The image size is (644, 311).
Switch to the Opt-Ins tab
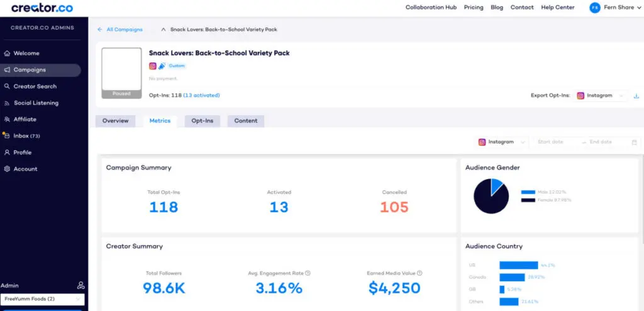point(202,121)
